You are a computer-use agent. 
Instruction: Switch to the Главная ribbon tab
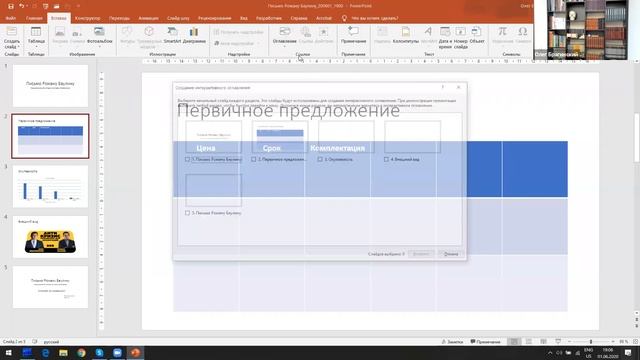tap(34, 18)
